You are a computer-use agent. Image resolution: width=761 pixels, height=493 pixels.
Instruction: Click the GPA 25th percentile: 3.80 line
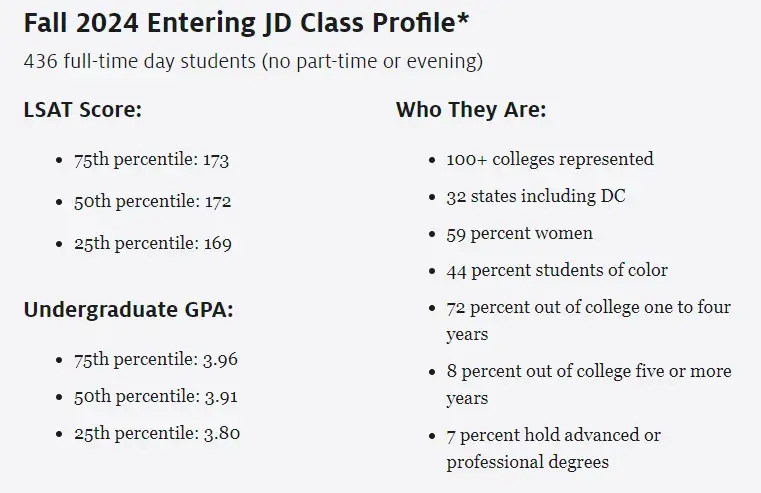tap(156, 434)
